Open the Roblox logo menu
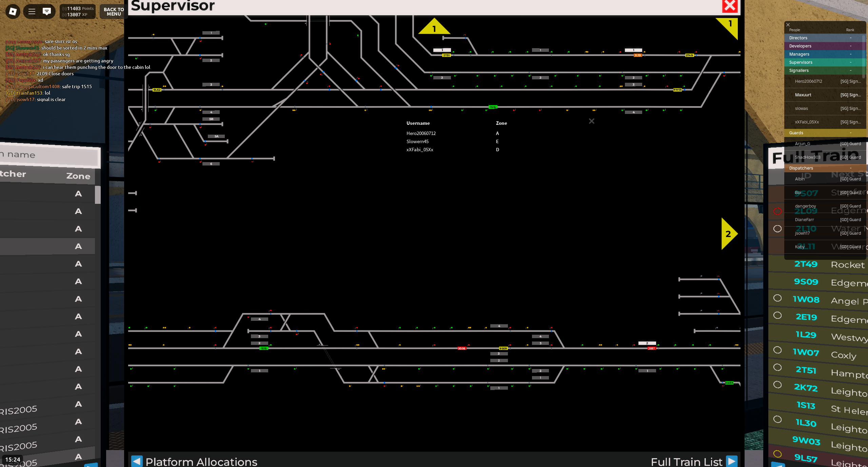The width and height of the screenshot is (868, 467). click(x=13, y=12)
